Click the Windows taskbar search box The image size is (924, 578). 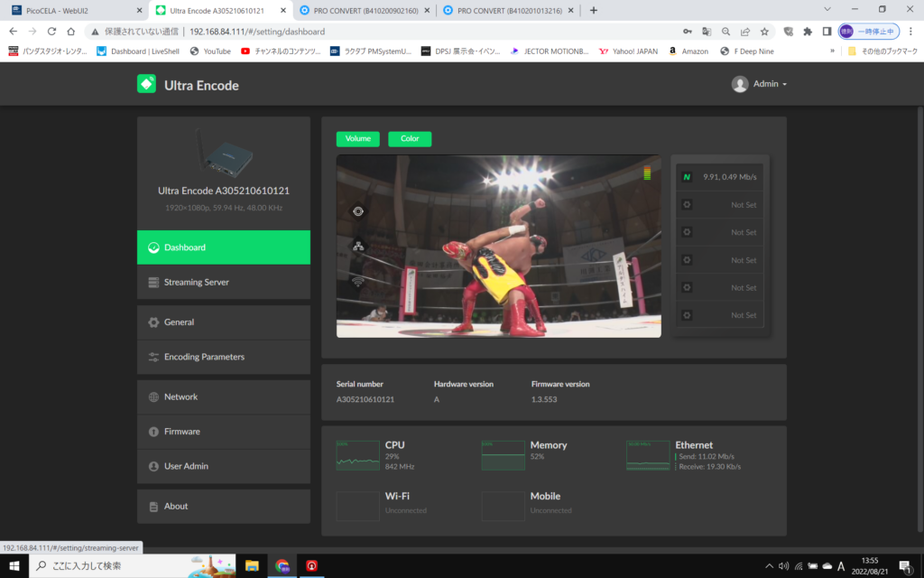133,566
